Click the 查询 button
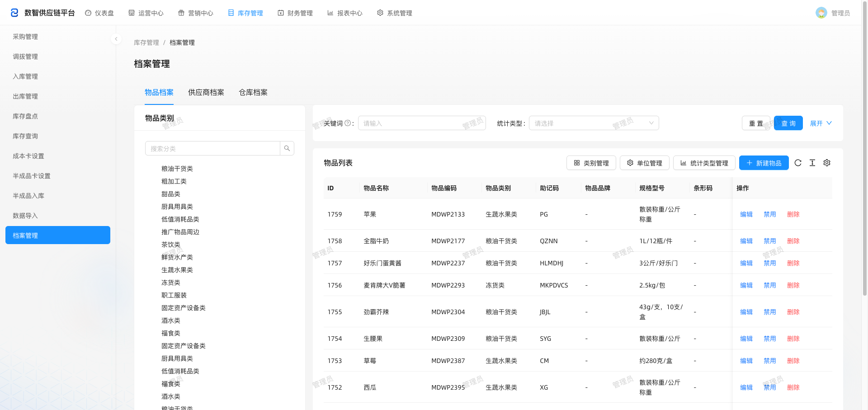Image resolution: width=868 pixels, height=410 pixels. pyautogui.click(x=788, y=123)
